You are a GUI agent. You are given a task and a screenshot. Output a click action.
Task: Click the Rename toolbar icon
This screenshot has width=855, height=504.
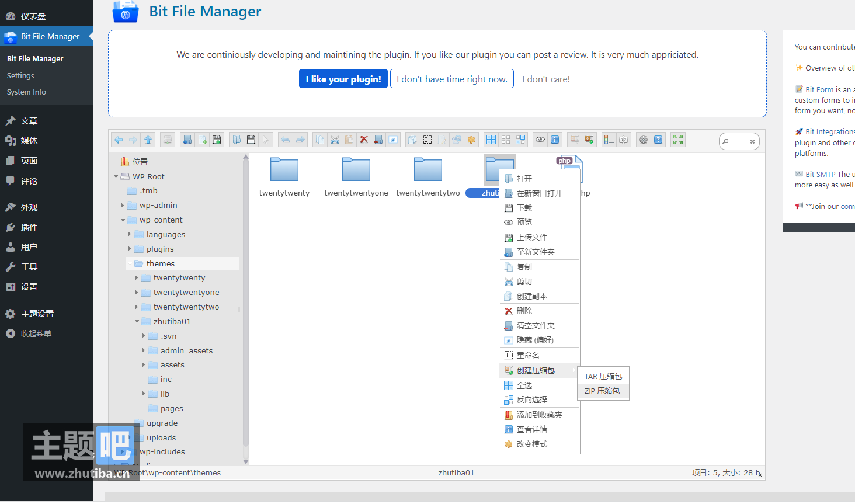(x=427, y=140)
